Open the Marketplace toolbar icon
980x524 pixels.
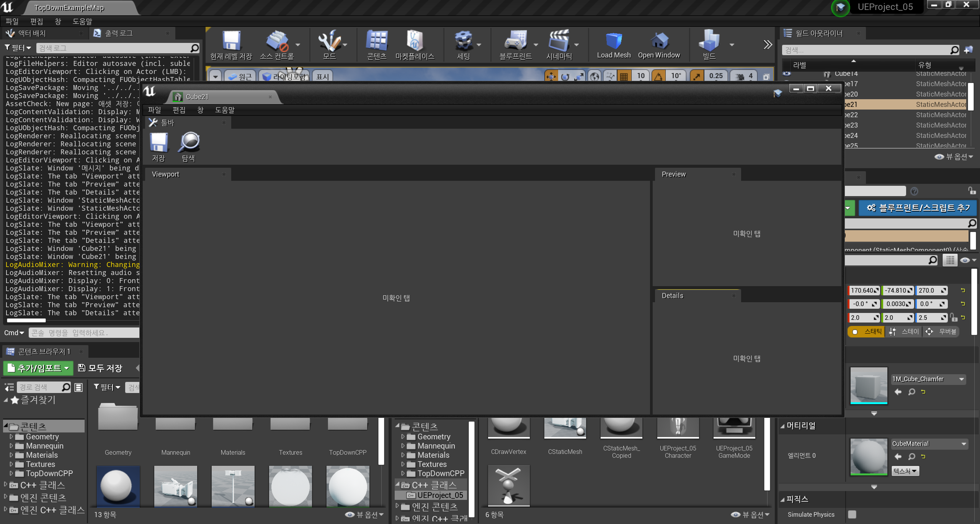415,41
